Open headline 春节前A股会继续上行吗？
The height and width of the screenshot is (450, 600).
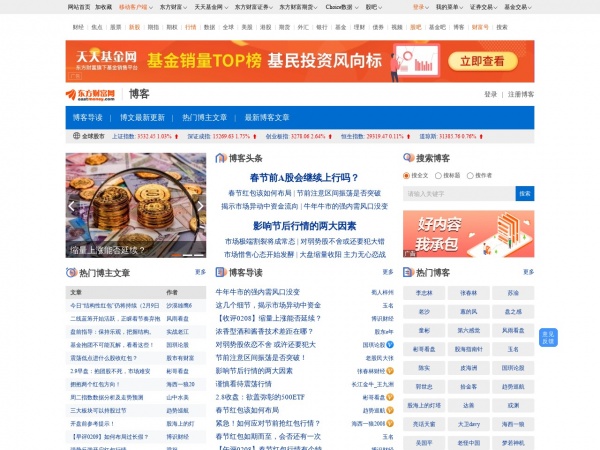[x=304, y=178]
